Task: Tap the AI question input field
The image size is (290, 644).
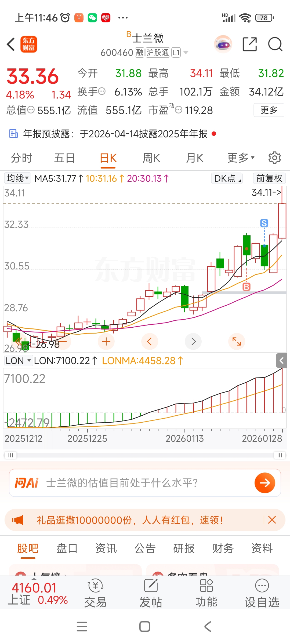Action: (145, 483)
